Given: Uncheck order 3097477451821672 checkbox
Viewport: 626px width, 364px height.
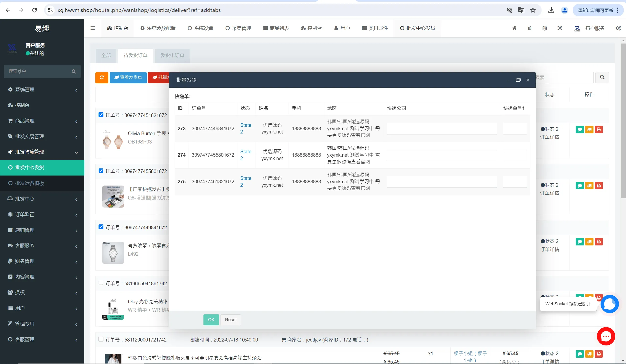Looking at the screenshot, I should (101, 115).
